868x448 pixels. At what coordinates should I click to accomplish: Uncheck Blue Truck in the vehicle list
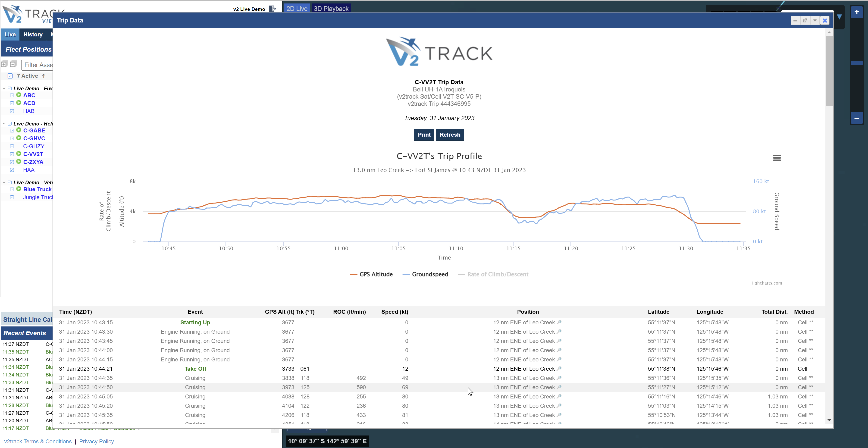12,189
